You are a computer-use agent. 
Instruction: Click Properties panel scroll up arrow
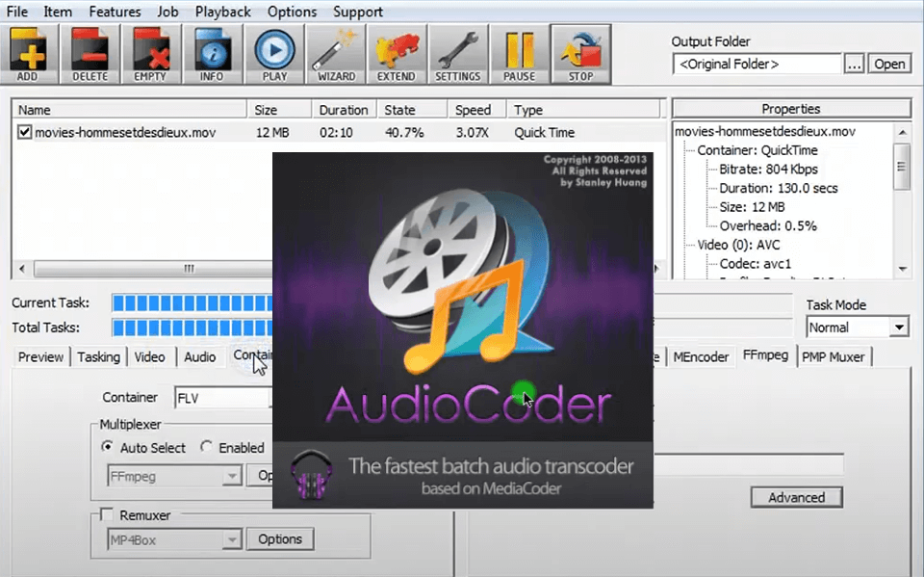[902, 132]
